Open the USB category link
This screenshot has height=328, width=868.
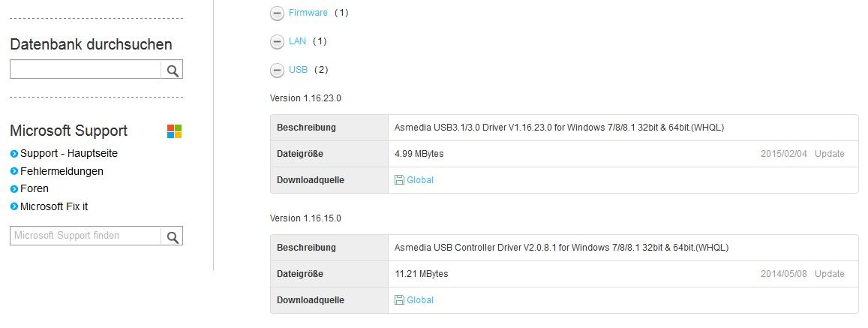pyautogui.click(x=298, y=70)
